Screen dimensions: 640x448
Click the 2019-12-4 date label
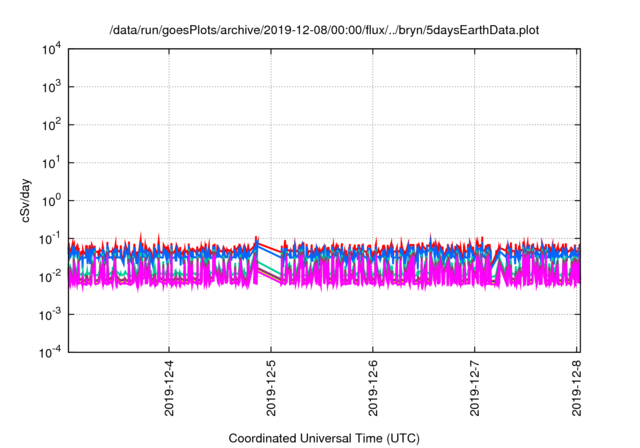pyautogui.click(x=169, y=388)
